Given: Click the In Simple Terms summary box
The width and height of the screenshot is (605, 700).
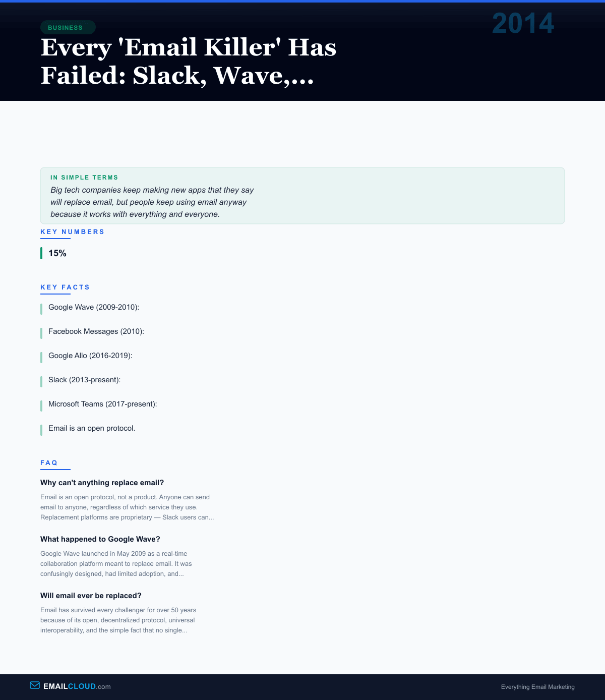Looking at the screenshot, I should click(x=302, y=196).
